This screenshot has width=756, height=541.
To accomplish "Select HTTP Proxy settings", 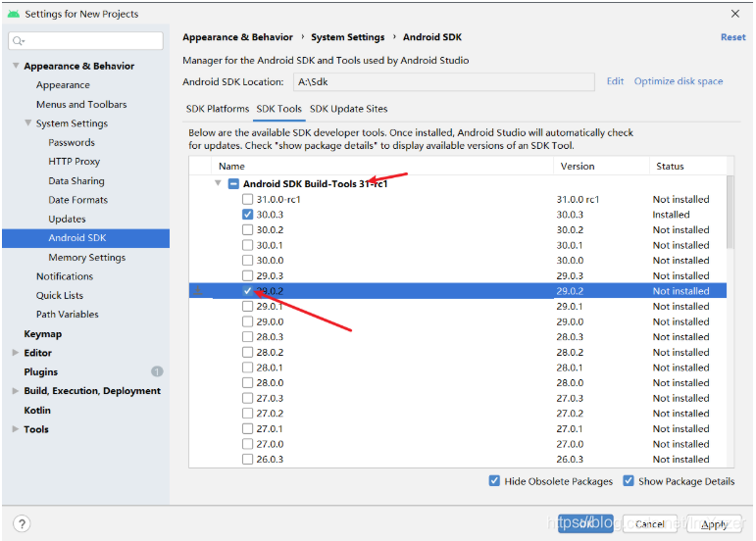I will click(x=74, y=162).
